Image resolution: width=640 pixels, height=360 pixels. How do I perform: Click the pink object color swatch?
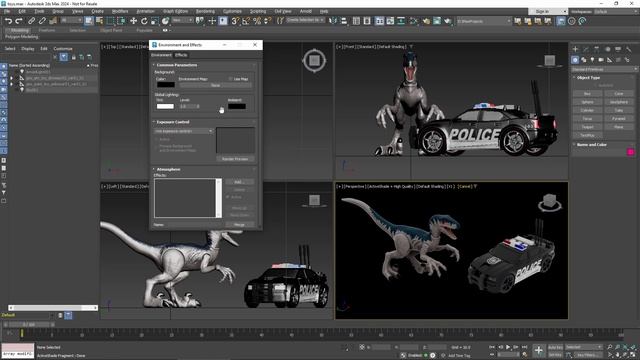click(631, 152)
